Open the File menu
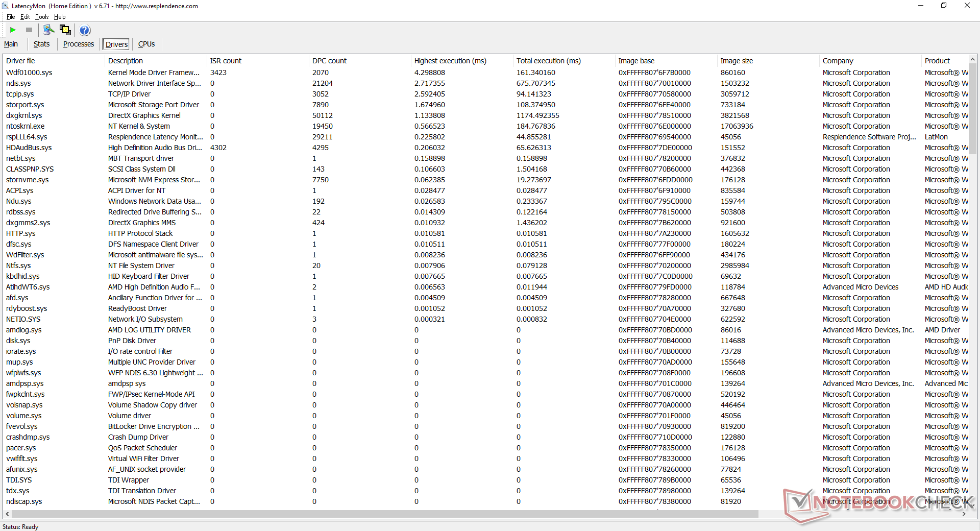The height and width of the screenshot is (531, 980). pyautogui.click(x=11, y=17)
